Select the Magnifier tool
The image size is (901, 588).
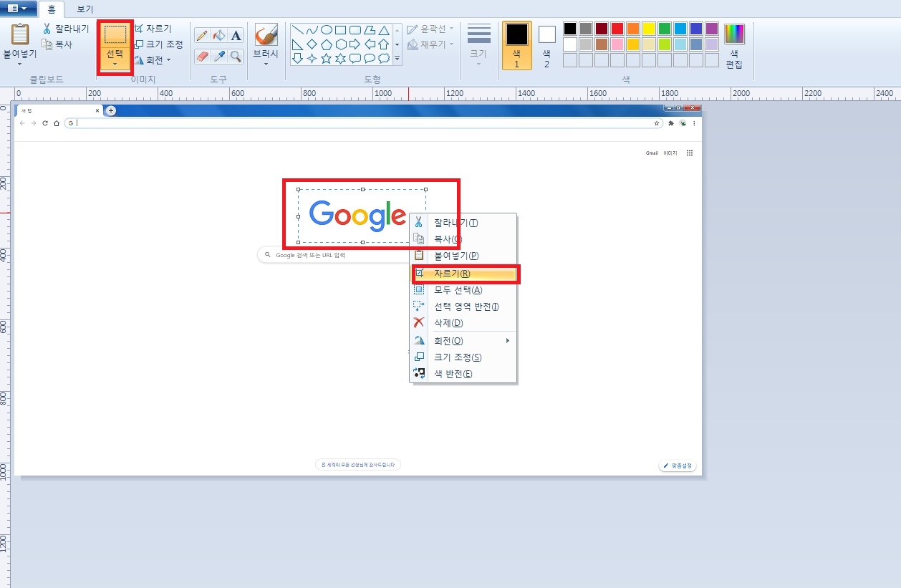click(236, 56)
